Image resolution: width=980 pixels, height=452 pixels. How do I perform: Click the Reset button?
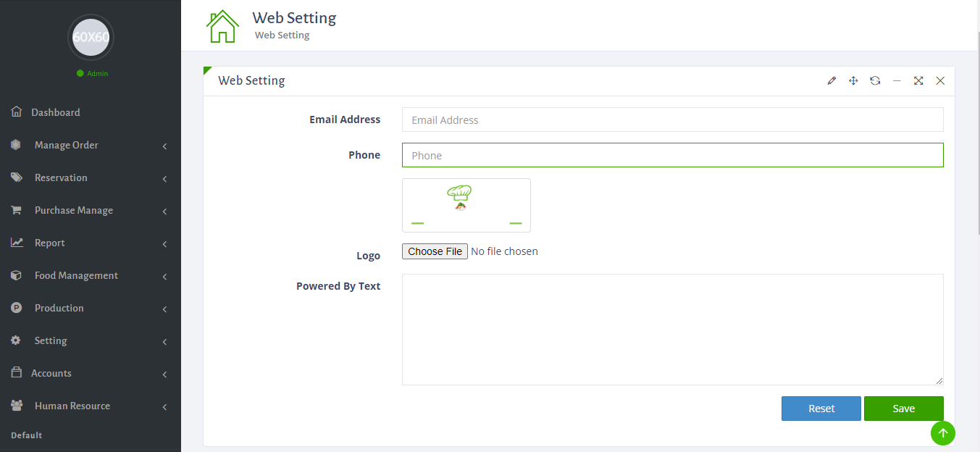coord(821,408)
